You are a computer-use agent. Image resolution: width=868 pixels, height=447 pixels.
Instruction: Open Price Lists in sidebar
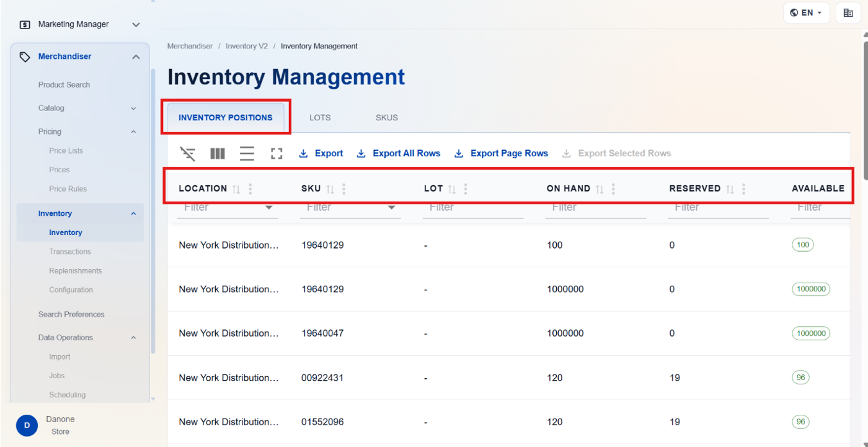click(x=66, y=151)
